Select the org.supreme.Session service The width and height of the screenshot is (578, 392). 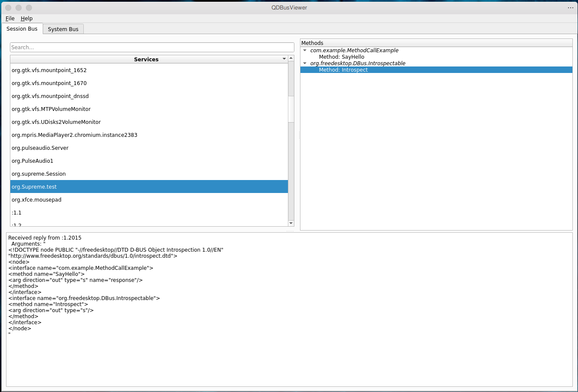[39, 174]
